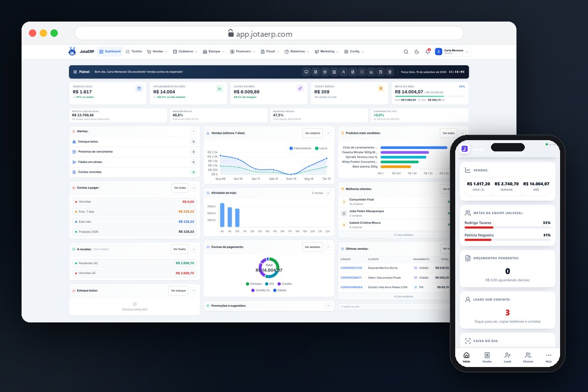Open the Tarefas menu item
The width and height of the screenshot is (588, 392).
pyautogui.click(x=134, y=51)
